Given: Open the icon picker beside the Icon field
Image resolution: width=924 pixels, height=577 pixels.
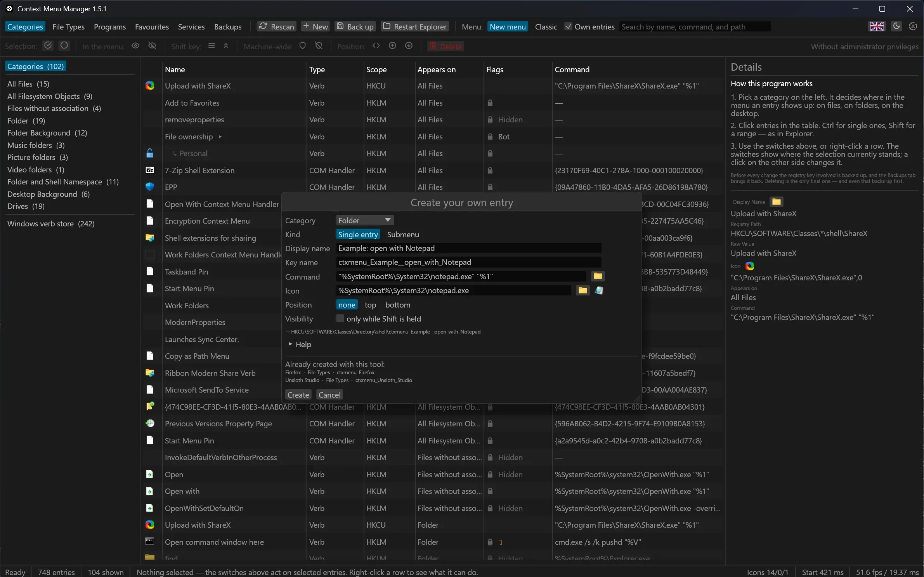Looking at the screenshot, I should pyautogui.click(x=599, y=290).
